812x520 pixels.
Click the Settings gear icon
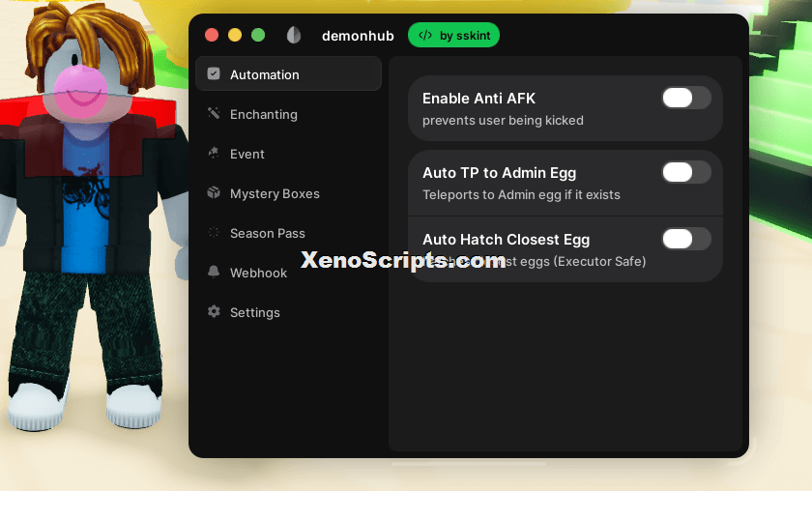pos(214,311)
